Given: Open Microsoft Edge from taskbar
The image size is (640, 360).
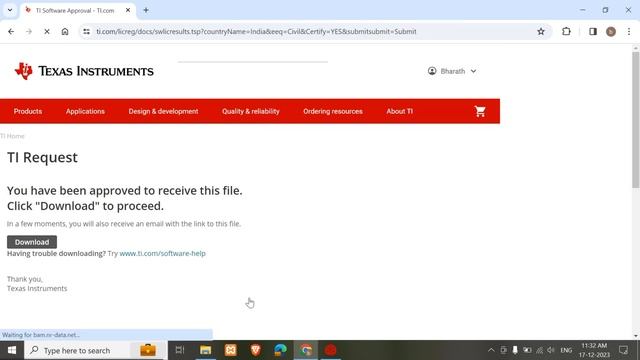Looking at the screenshot, I should tap(280, 350).
